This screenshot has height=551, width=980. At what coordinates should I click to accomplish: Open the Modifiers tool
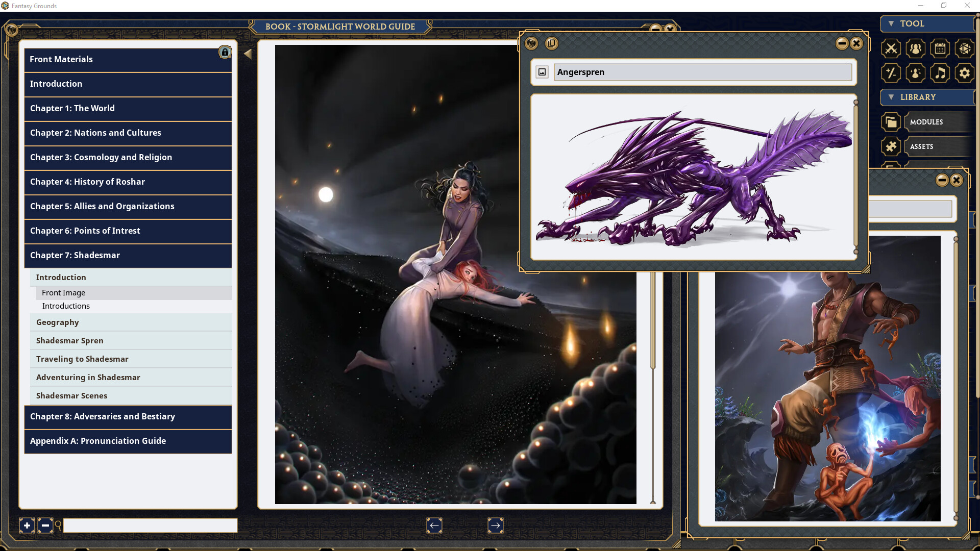pyautogui.click(x=891, y=73)
